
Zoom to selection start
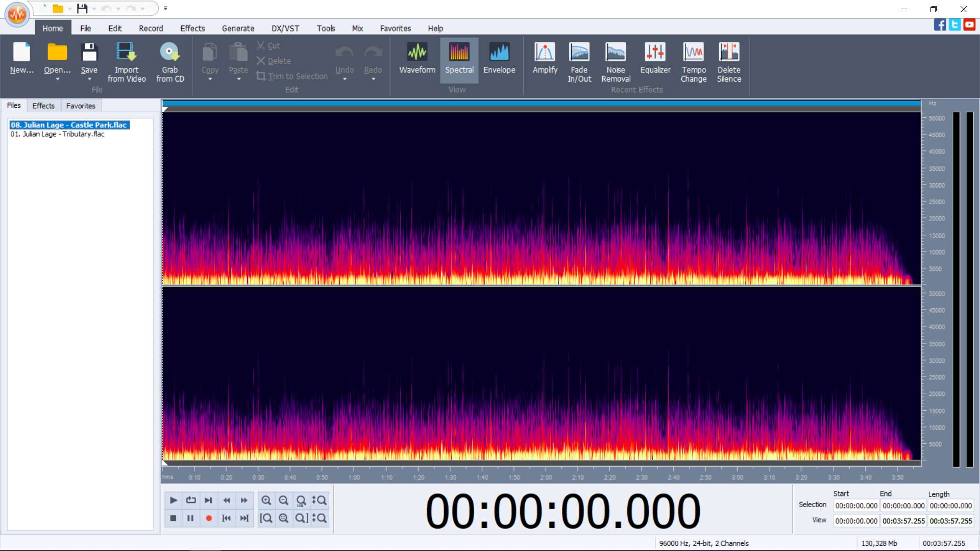point(266,518)
